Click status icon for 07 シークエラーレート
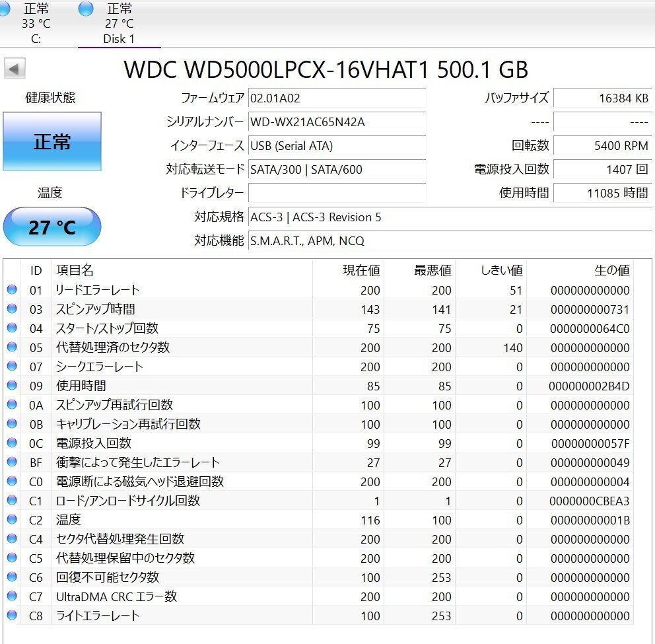655x644 pixels. coord(12,366)
